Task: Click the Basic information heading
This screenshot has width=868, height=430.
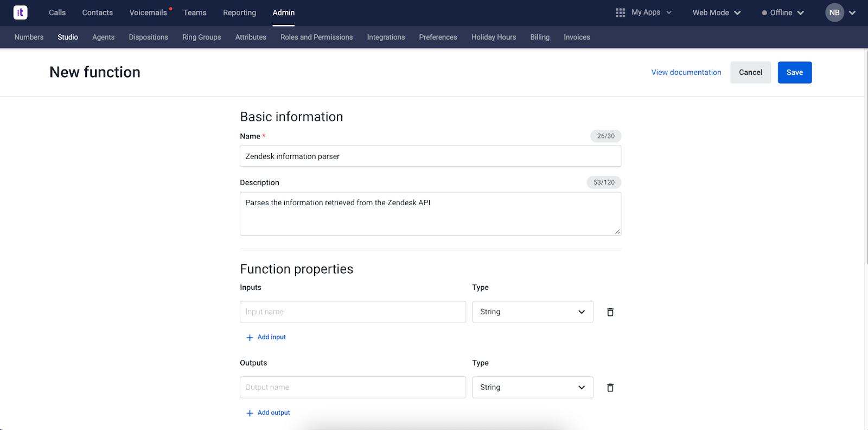Action: coord(291,117)
